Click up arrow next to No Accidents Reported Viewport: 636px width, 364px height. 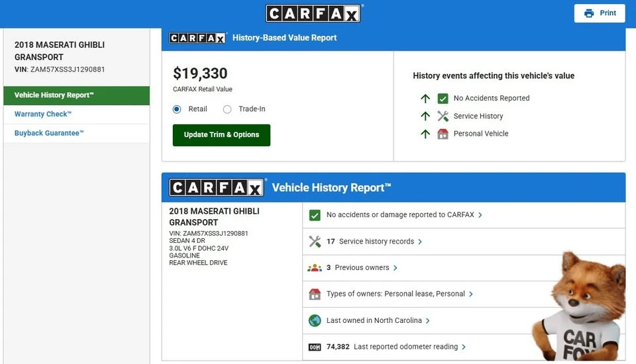[x=425, y=98]
